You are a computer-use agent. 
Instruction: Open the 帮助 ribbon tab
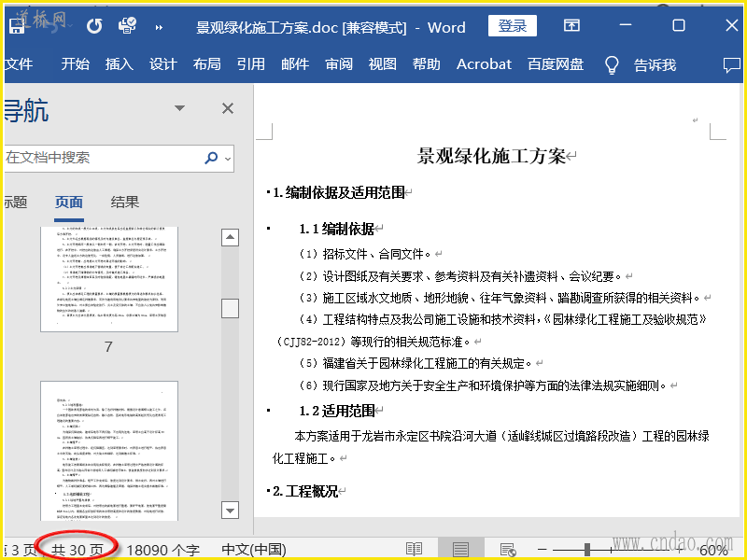[x=427, y=63]
